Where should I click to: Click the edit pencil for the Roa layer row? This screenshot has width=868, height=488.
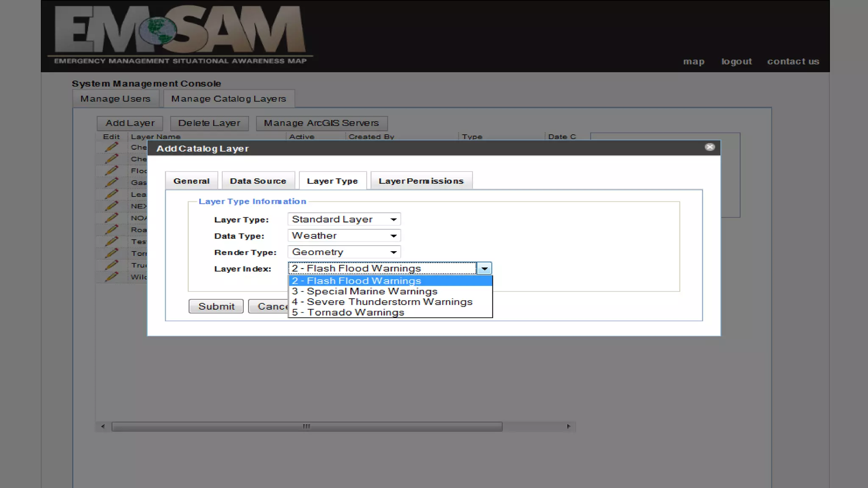tap(111, 230)
